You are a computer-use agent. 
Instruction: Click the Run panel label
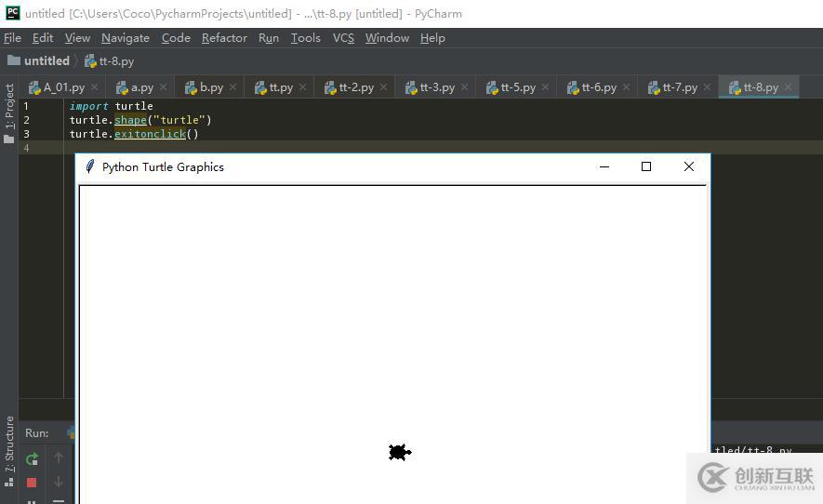[37, 433]
